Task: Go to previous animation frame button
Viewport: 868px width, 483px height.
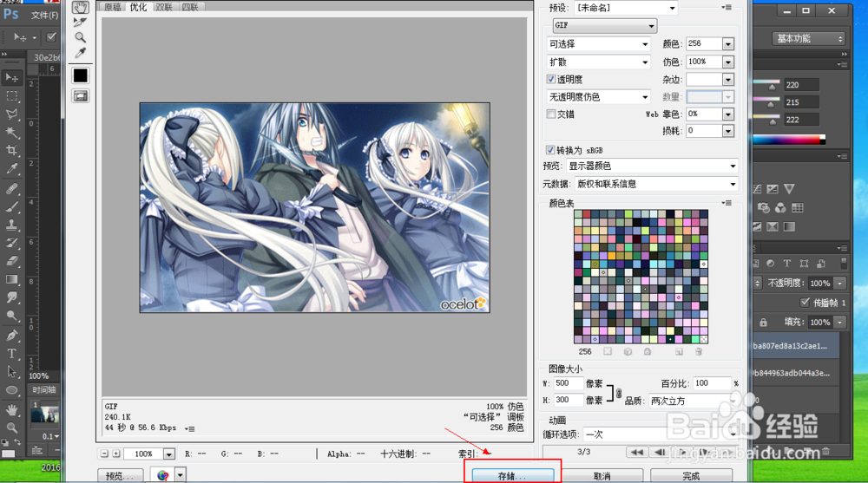Action: (660, 452)
